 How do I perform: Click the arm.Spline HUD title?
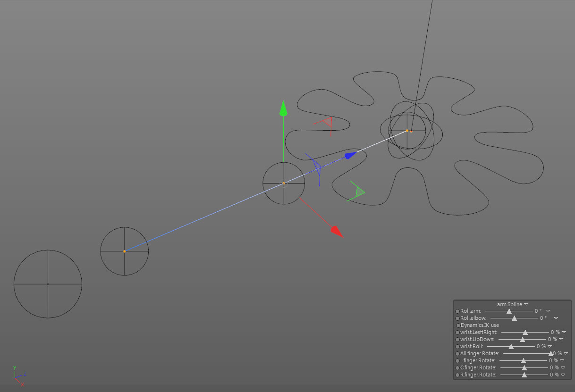509,304
